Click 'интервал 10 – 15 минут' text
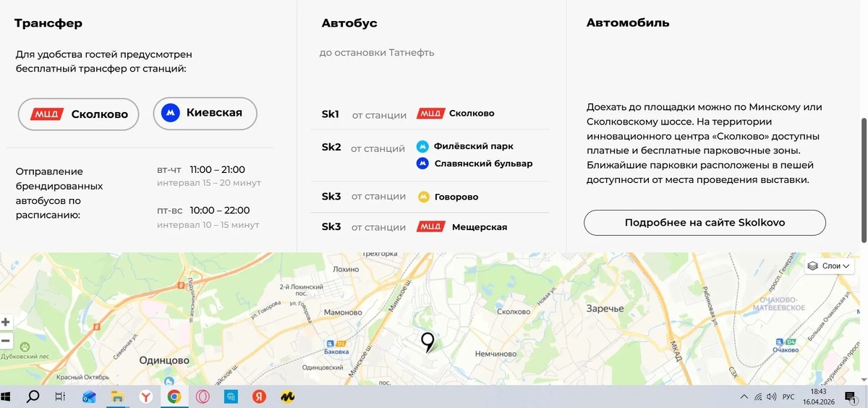 (208, 225)
